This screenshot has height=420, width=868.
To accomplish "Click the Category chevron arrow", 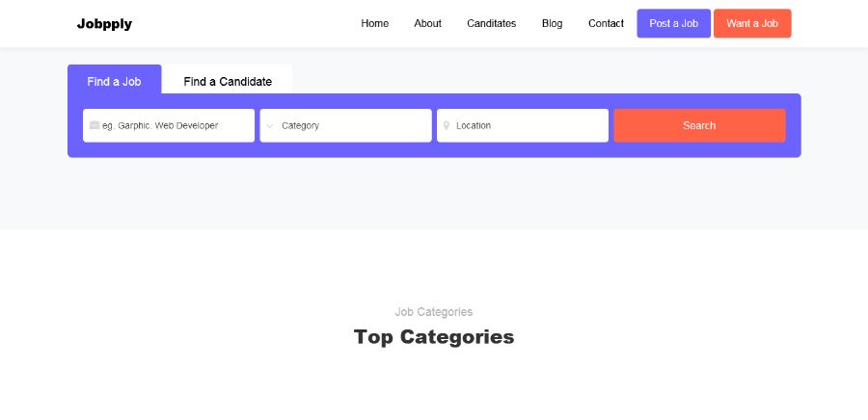I will (270, 125).
